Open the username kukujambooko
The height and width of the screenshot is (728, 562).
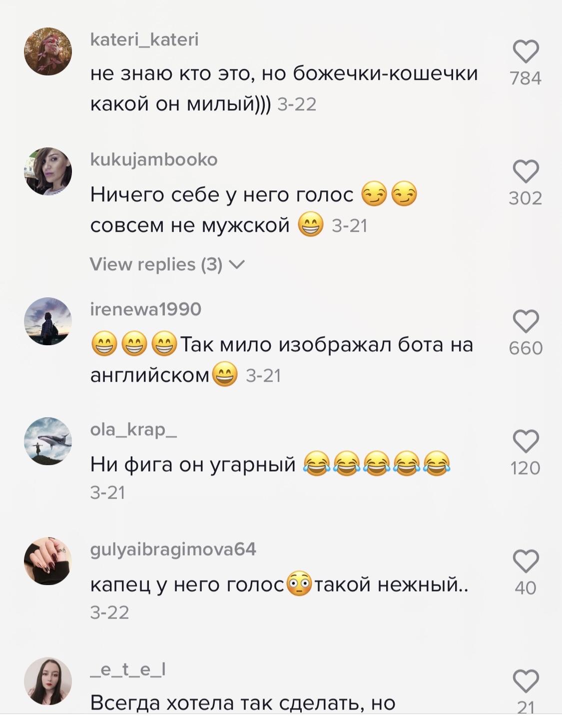pos(154,160)
